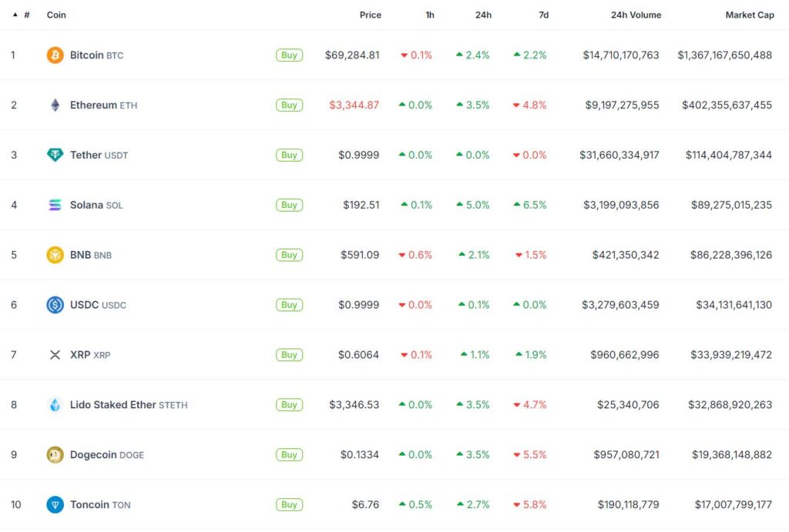789x532 pixels.
Task: Sort by rank using the # header arrow
Action: [x=15, y=15]
